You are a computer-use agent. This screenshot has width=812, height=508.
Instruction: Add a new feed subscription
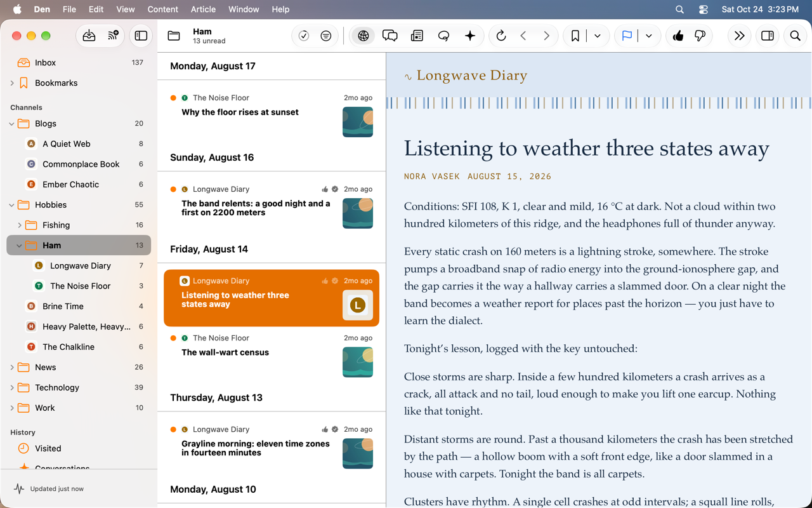[x=114, y=36]
